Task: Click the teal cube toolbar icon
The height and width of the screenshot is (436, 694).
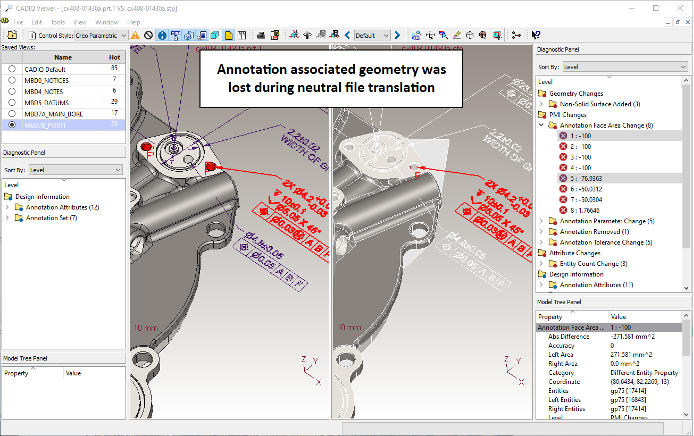Action: (x=215, y=35)
